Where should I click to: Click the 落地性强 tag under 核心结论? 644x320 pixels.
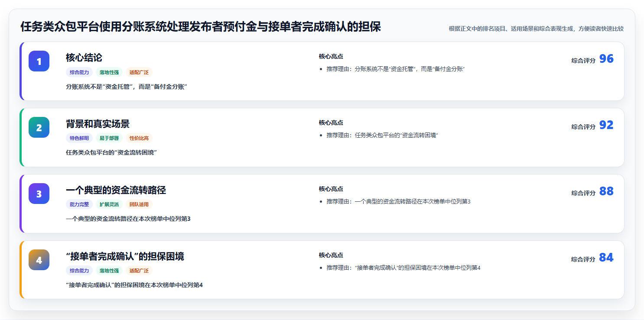click(x=109, y=72)
